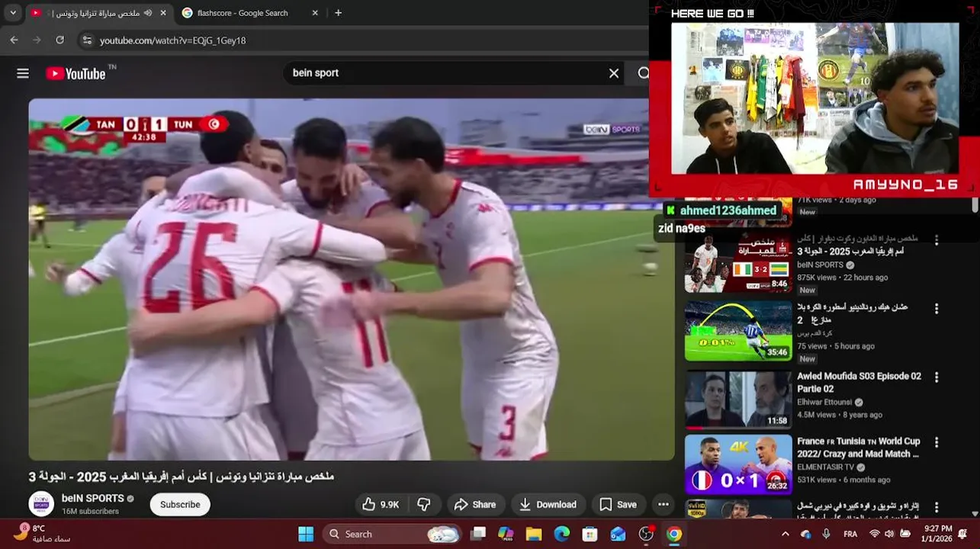Screen dimensions: 980x549
Task: Open the 35:46 Ronaldinho video thumbnail
Action: click(738, 330)
